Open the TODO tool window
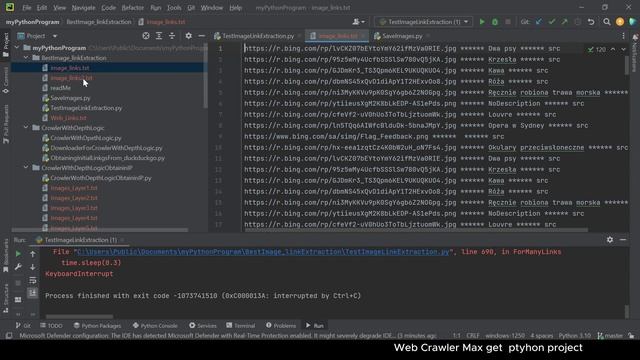Viewport: 640px width, 360px height. (51, 325)
